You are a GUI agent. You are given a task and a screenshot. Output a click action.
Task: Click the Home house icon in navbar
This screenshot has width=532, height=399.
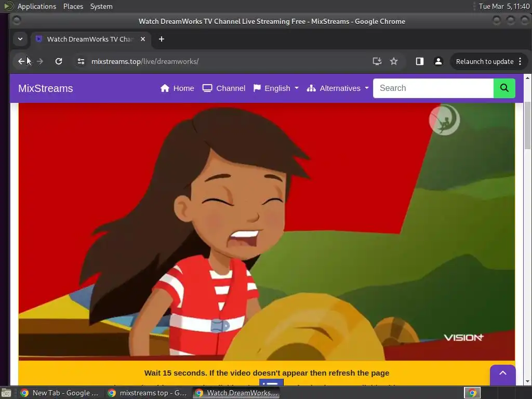pos(165,88)
